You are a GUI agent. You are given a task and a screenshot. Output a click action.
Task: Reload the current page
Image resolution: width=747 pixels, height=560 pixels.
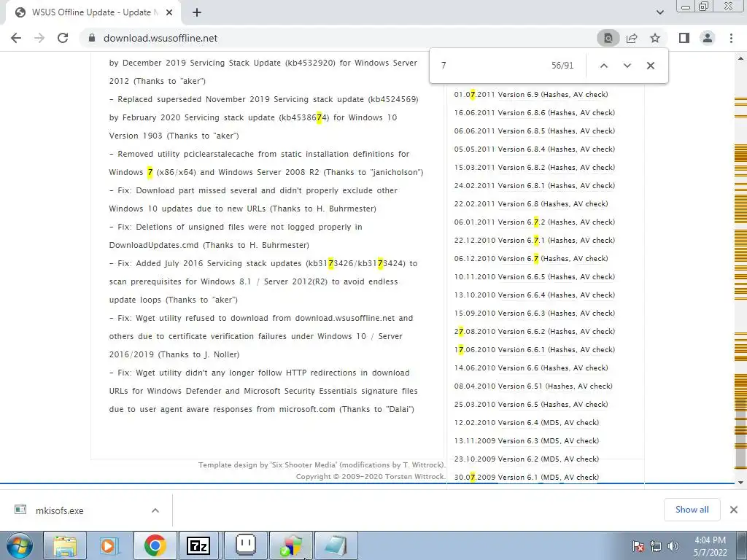coord(63,38)
